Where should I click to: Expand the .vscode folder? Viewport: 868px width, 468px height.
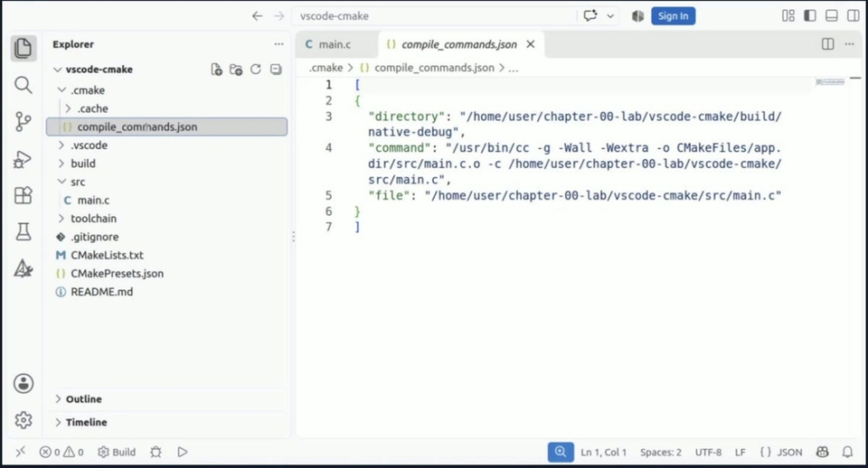(x=61, y=145)
